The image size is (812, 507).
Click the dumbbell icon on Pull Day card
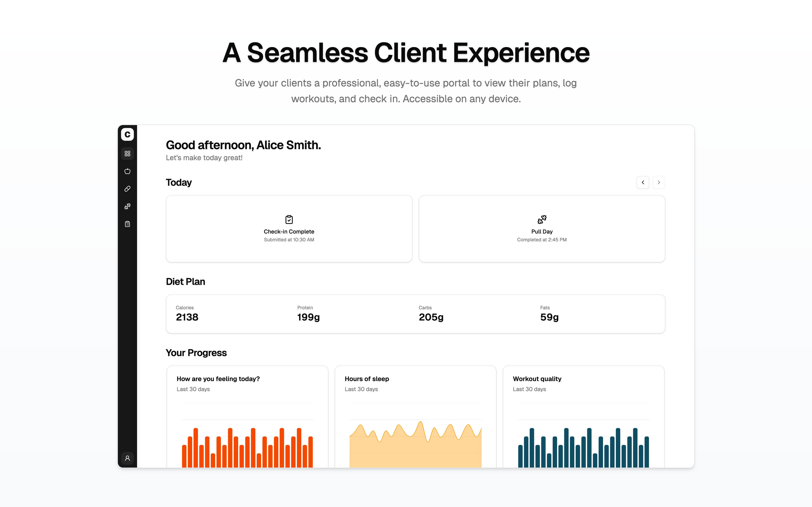542,220
